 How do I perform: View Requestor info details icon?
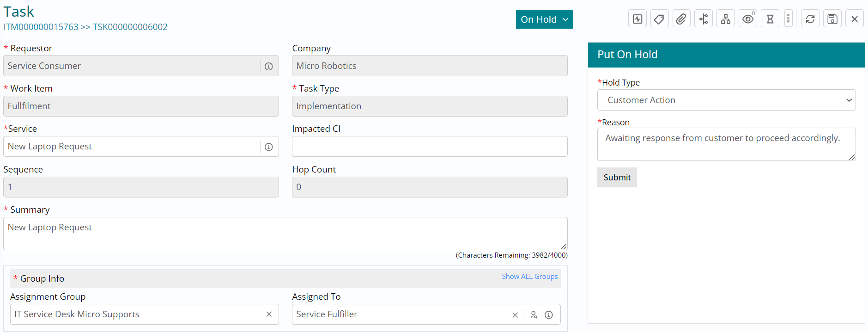268,66
